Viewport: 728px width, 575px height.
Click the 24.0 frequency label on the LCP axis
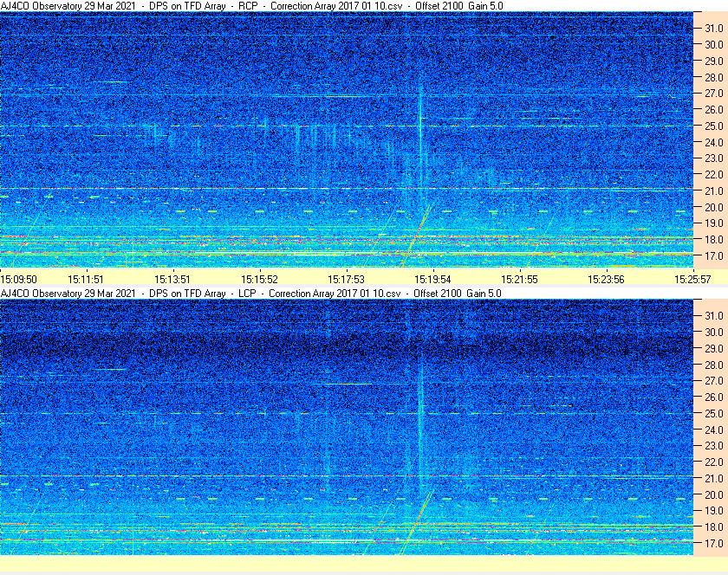[714, 430]
